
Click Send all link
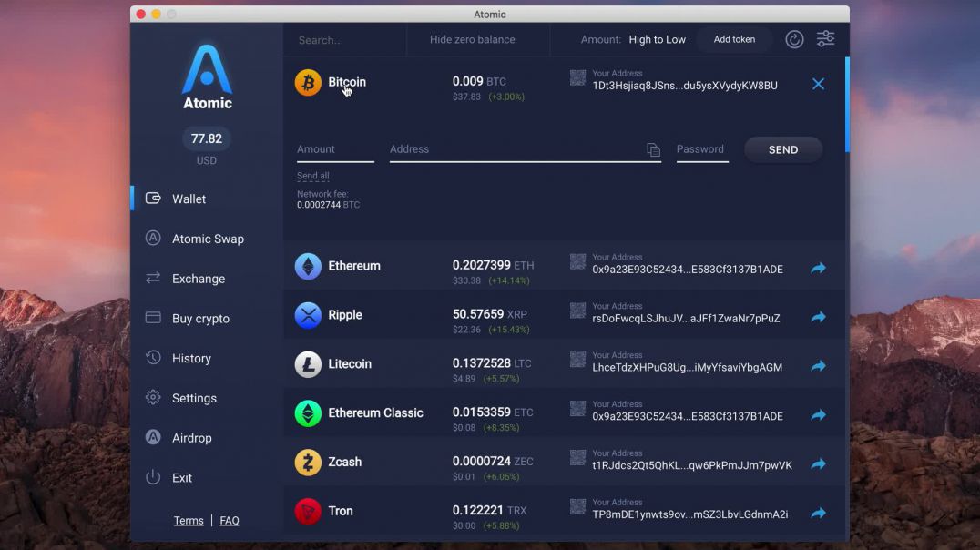point(313,176)
